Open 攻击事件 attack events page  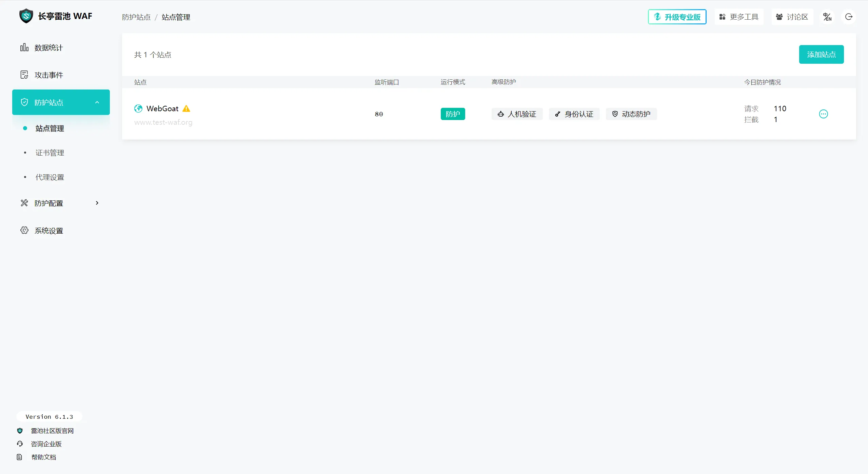click(48, 75)
